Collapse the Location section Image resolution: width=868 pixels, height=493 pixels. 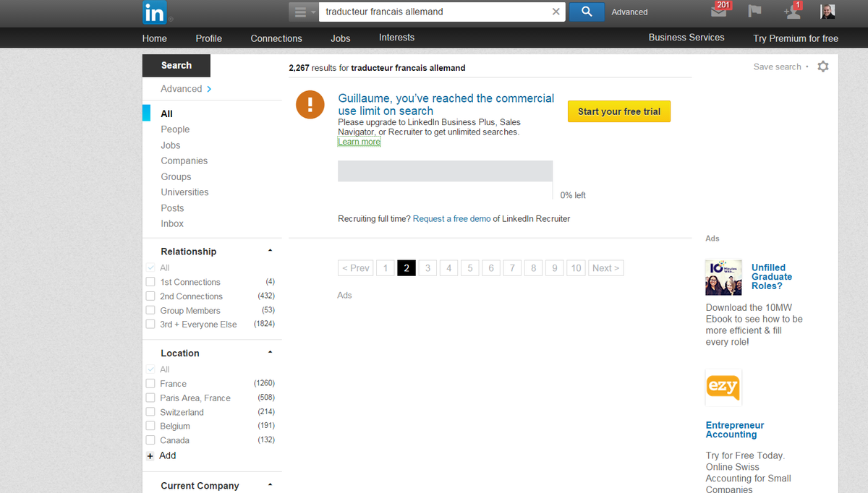click(x=270, y=353)
